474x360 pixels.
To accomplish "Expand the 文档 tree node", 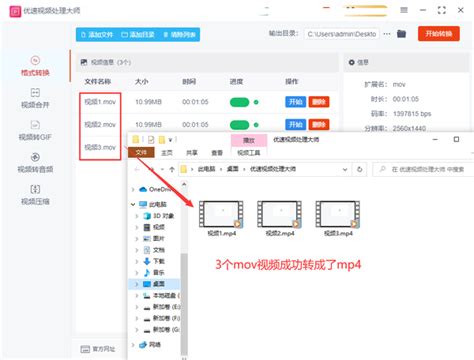I will (x=137, y=250).
